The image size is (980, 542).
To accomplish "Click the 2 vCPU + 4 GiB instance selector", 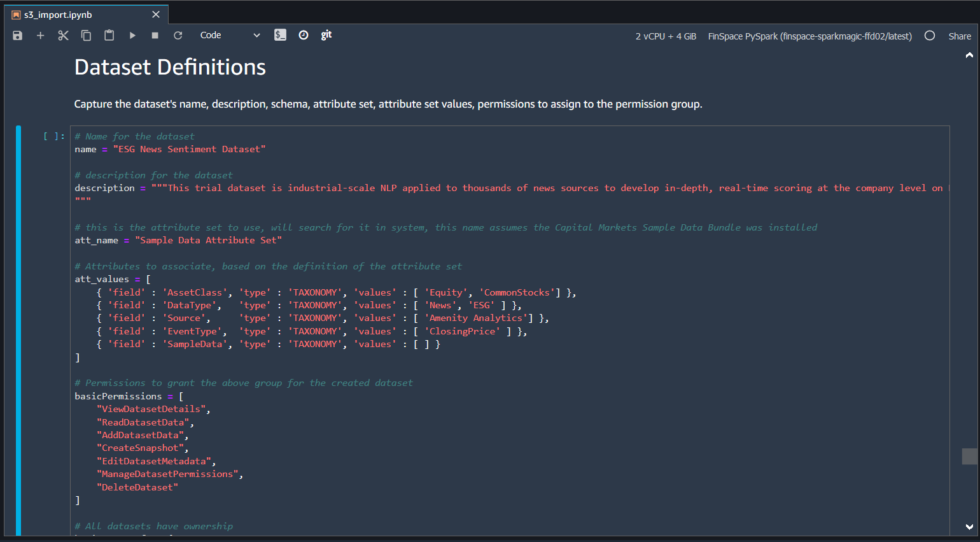I will coord(666,36).
